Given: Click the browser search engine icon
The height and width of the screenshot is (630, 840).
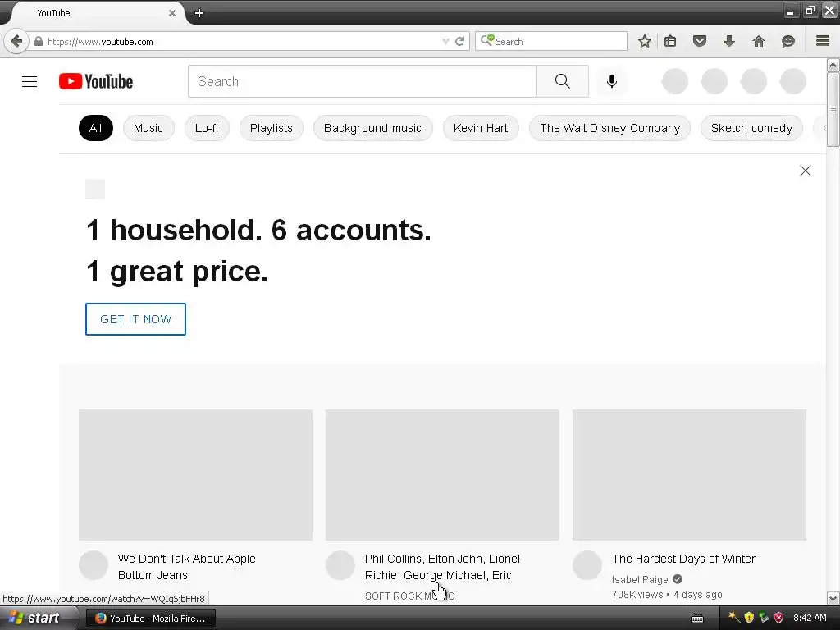Looking at the screenshot, I should point(487,40).
